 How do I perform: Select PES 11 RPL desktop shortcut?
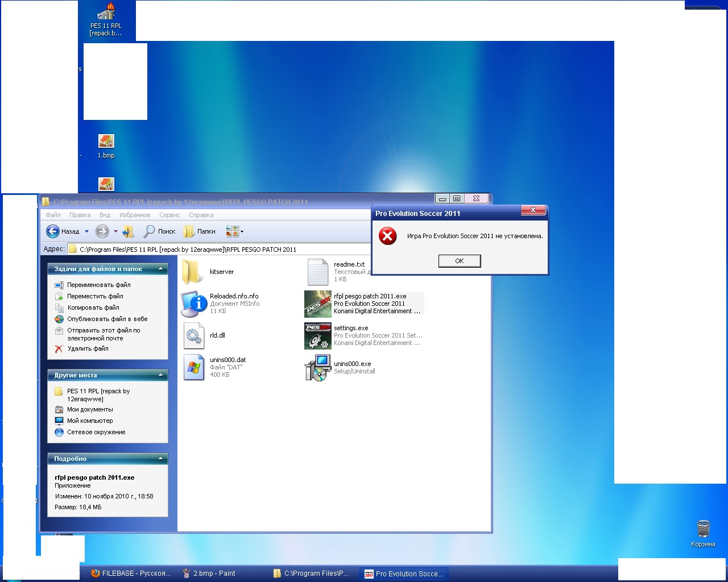tap(106, 20)
